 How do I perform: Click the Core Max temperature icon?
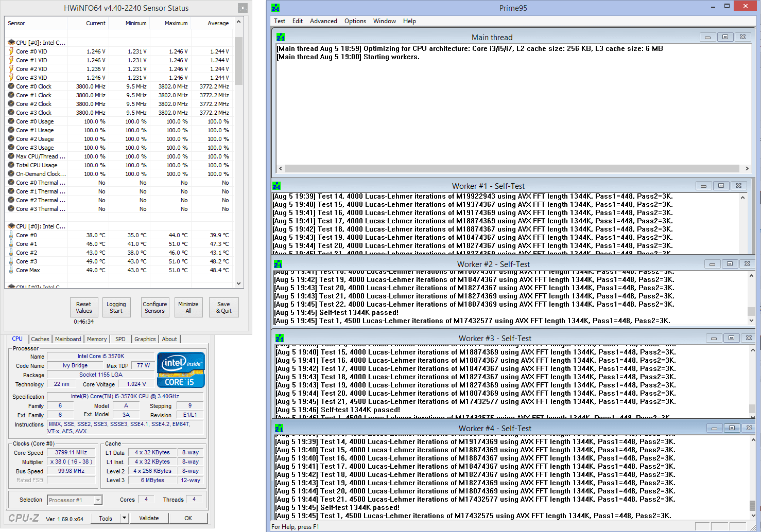11,270
